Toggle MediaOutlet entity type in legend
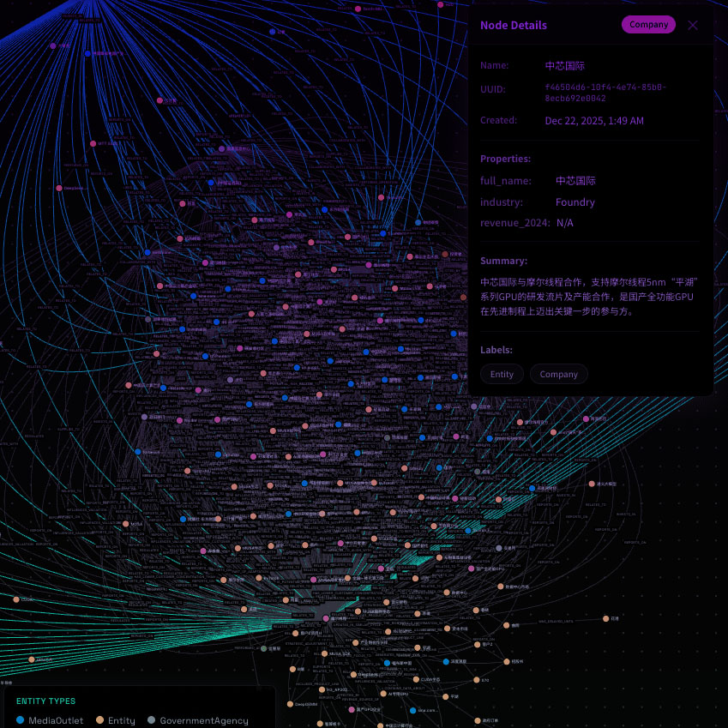The height and width of the screenshot is (728, 728). coord(56,720)
